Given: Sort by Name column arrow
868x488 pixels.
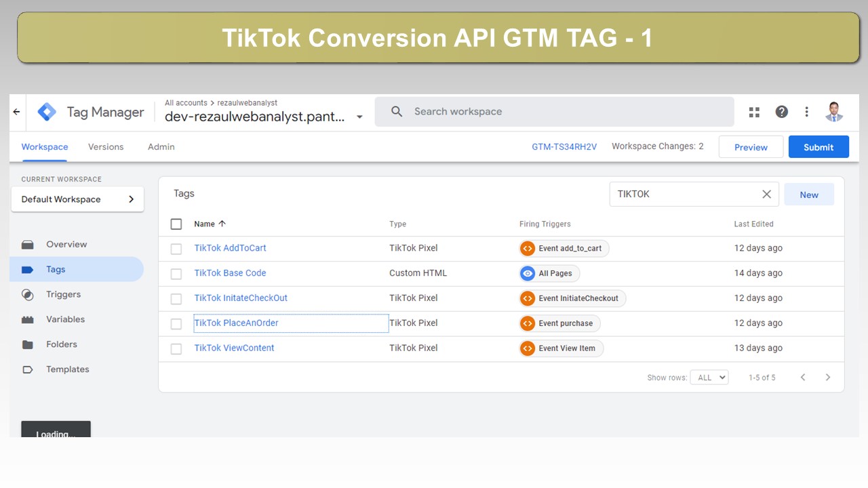Looking at the screenshot, I should [x=222, y=224].
